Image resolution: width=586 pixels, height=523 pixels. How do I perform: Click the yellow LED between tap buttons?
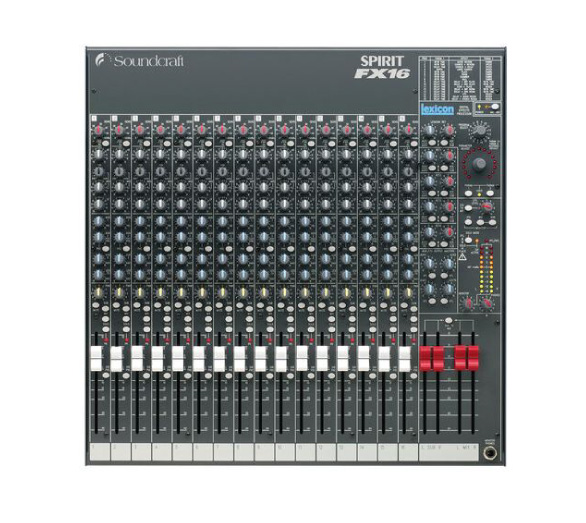coord(479,194)
